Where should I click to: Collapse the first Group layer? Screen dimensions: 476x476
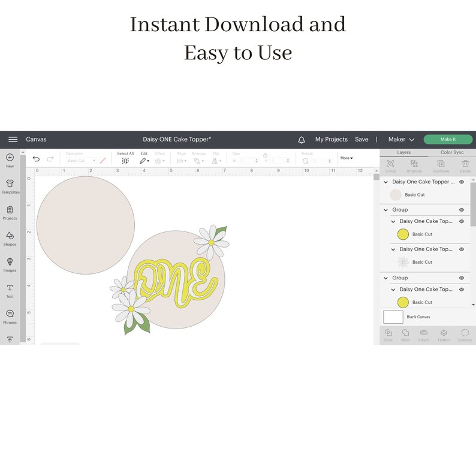tap(385, 210)
